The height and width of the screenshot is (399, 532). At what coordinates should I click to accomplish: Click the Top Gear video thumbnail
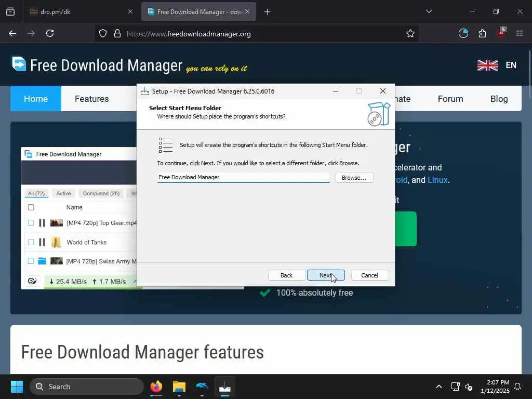click(57, 223)
